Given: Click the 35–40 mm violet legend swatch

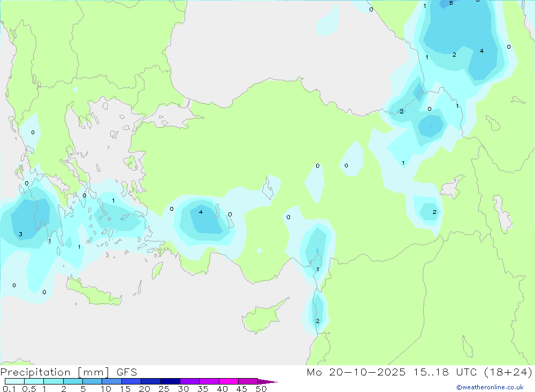Looking at the screenshot, I should (x=209, y=381).
